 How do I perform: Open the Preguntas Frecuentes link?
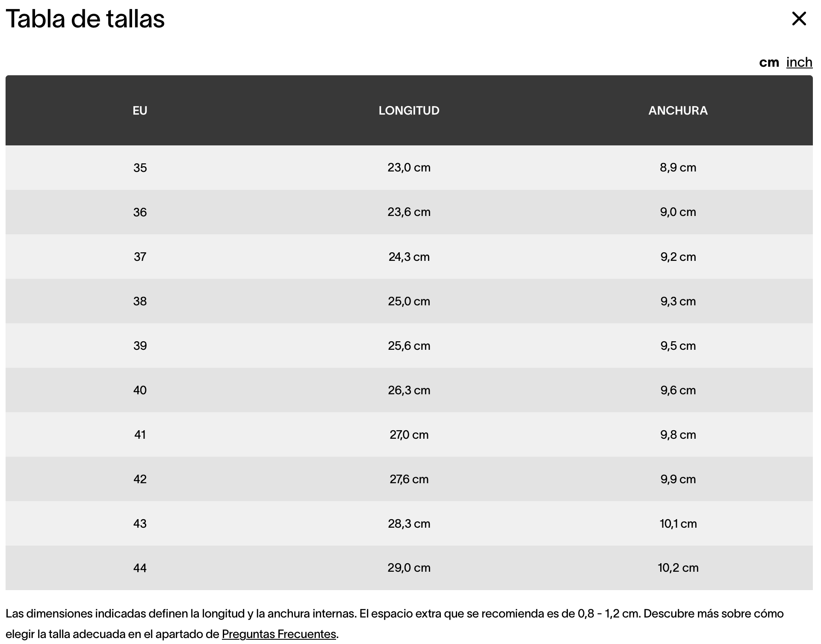click(279, 634)
